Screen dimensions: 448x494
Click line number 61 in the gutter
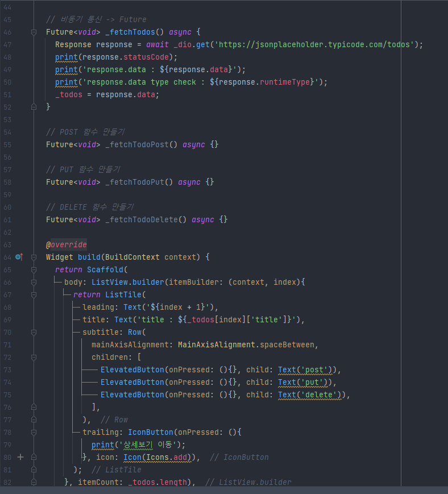point(7,219)
